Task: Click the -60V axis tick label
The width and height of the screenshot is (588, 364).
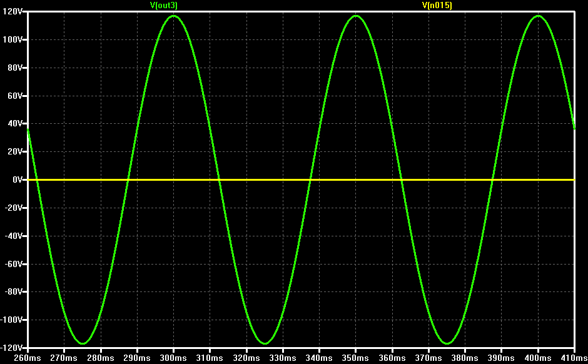Action: (14, 264)
